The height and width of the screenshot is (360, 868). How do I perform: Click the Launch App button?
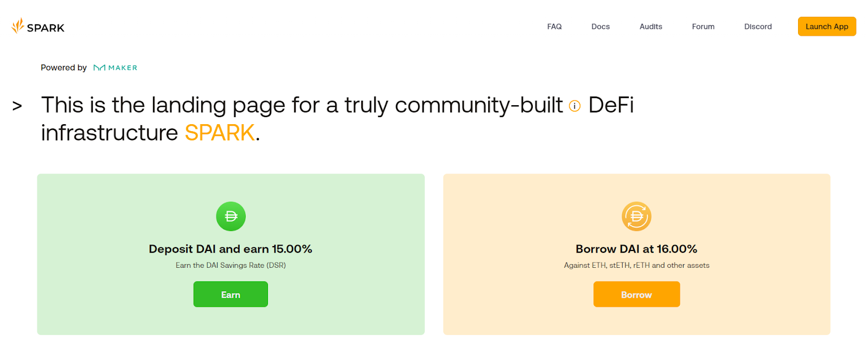(827, 27)
